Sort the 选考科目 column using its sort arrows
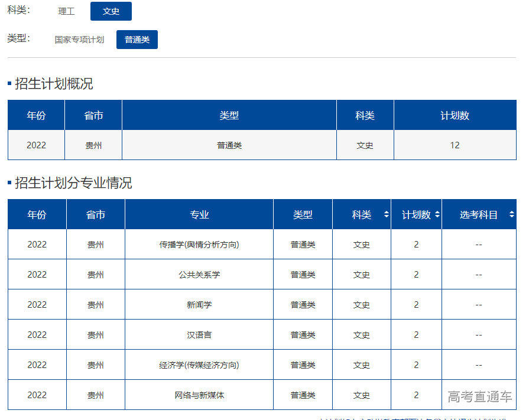This screenshot has height=420, width=529. tap(511, 214)
